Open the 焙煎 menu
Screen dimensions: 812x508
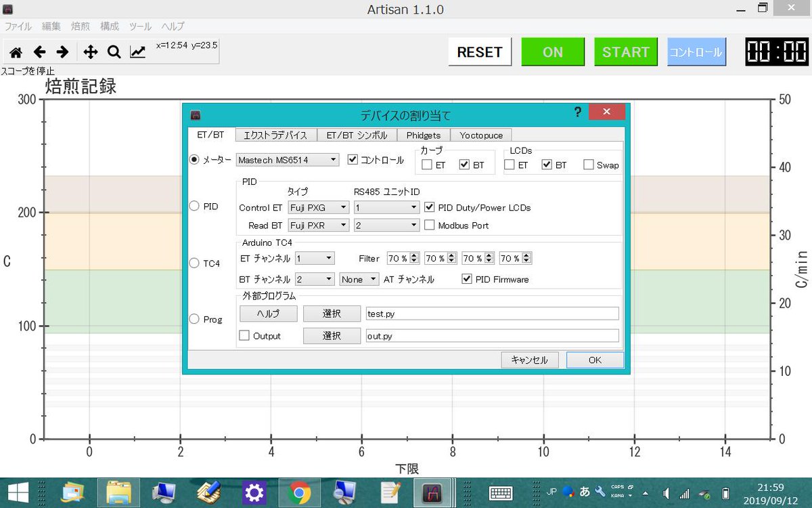tap(81, 26)
